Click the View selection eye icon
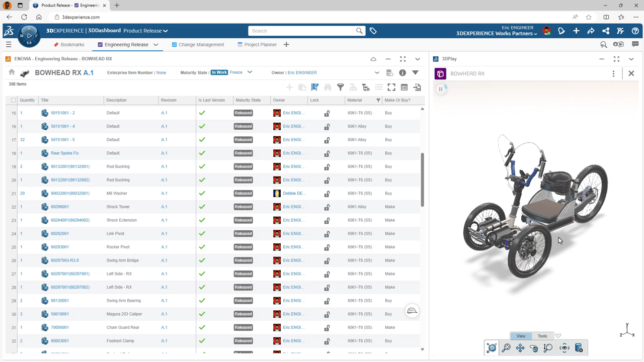The image size is (644, 362). pyautogui.click(x=565, y=348)
